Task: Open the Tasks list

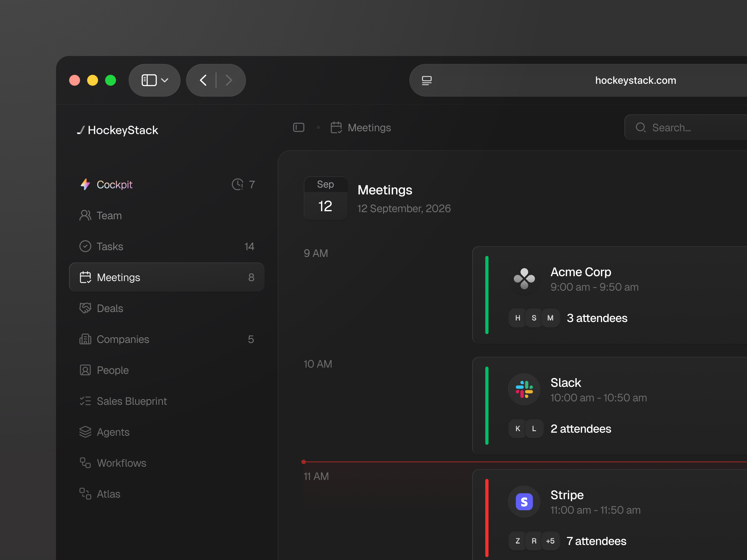Action: coord(166,246)
